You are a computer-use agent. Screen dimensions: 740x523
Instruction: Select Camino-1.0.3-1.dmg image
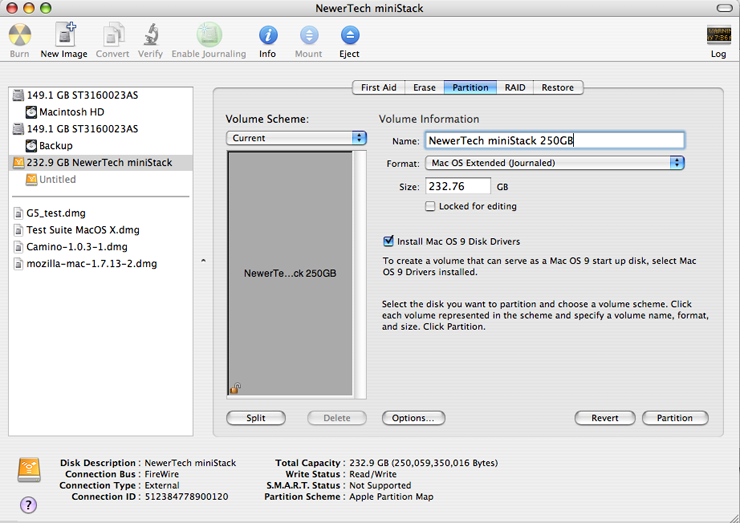101,247
